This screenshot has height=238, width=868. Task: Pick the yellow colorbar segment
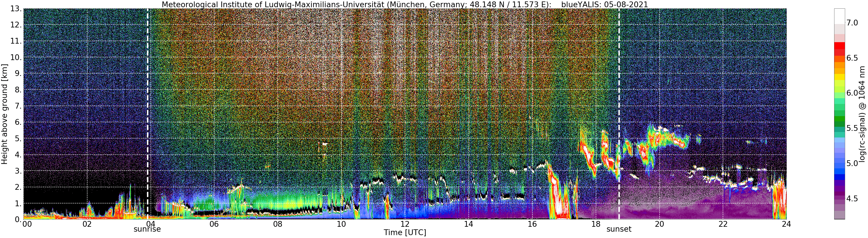coord(839,77)
